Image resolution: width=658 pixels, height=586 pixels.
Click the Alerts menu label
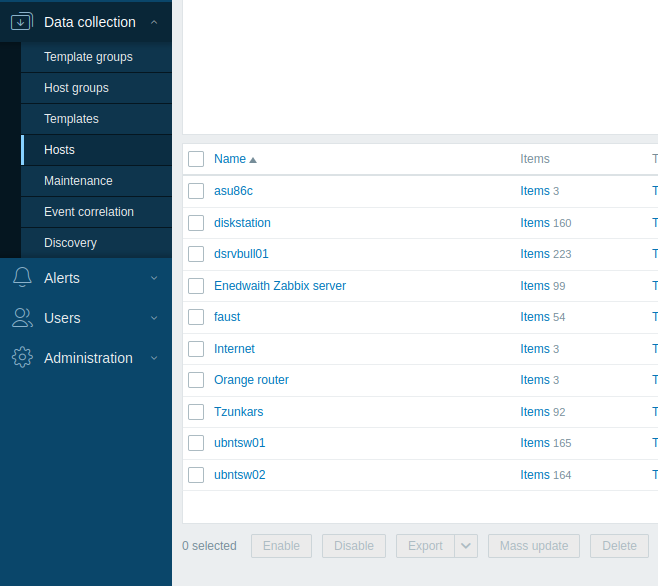(x=62, y=278)
